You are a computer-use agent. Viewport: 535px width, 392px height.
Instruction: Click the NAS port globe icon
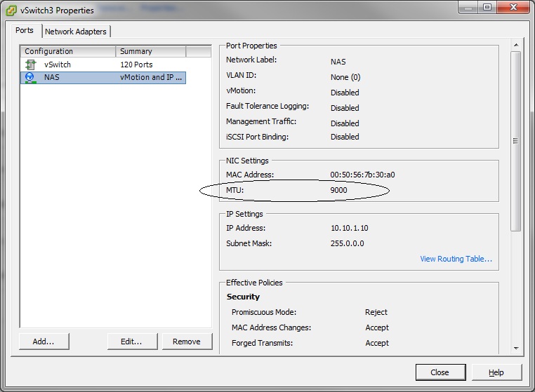[x=30, y=78]
